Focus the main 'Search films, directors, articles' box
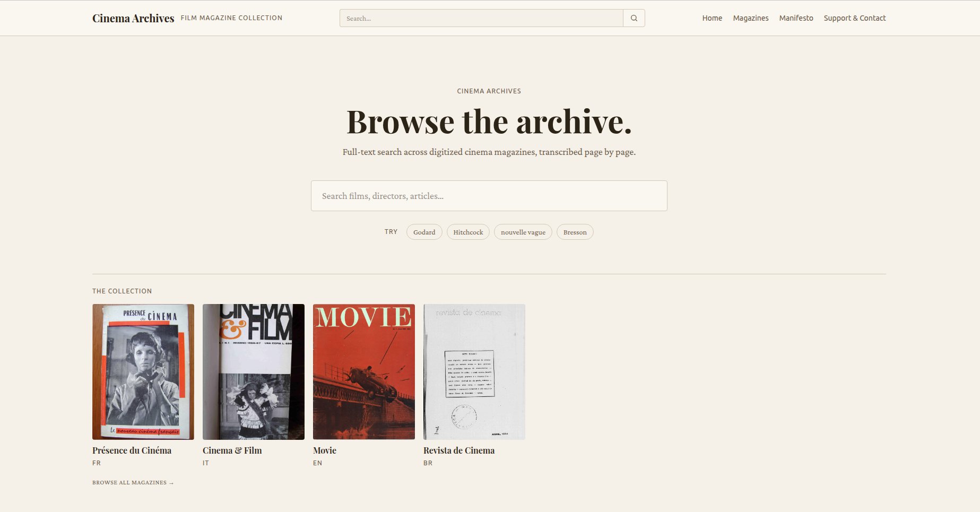980x512 pixels. click(489, 196)
